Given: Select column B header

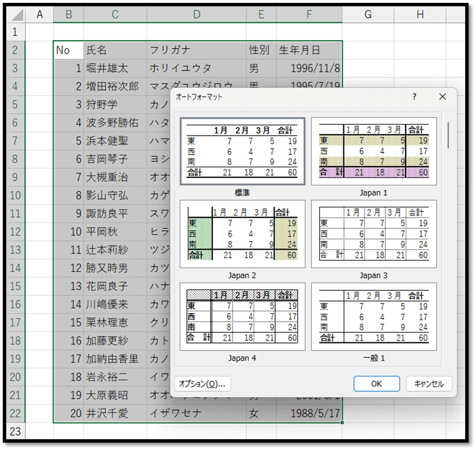Looking at the screenshot, I should click(x=69, y=14).
